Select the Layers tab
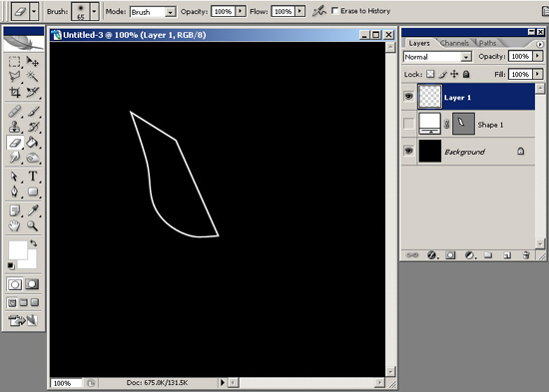Screen dimensions: 549x392 coord(419,44)
